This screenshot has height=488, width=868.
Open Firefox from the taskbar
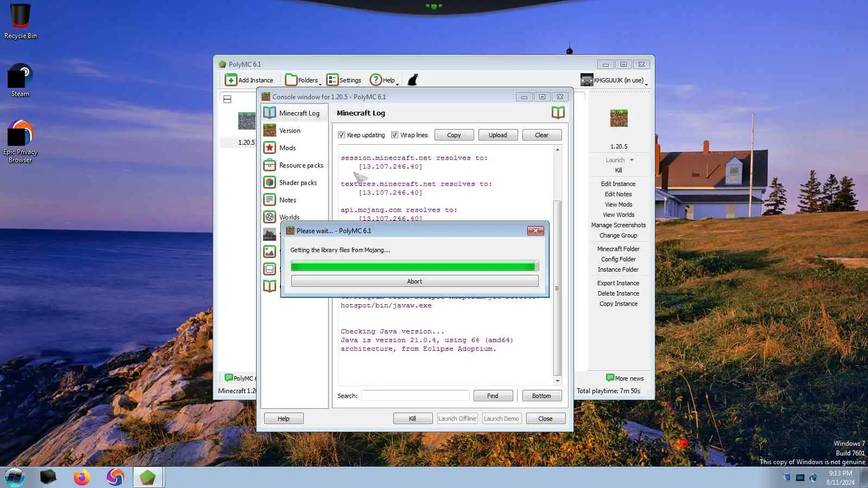coord(82,477)
